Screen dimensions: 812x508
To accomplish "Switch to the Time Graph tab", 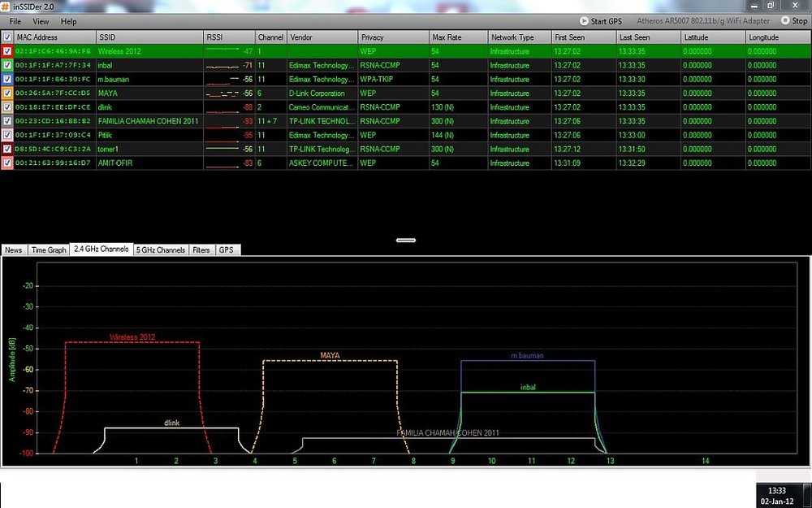I will pos(49,250).
